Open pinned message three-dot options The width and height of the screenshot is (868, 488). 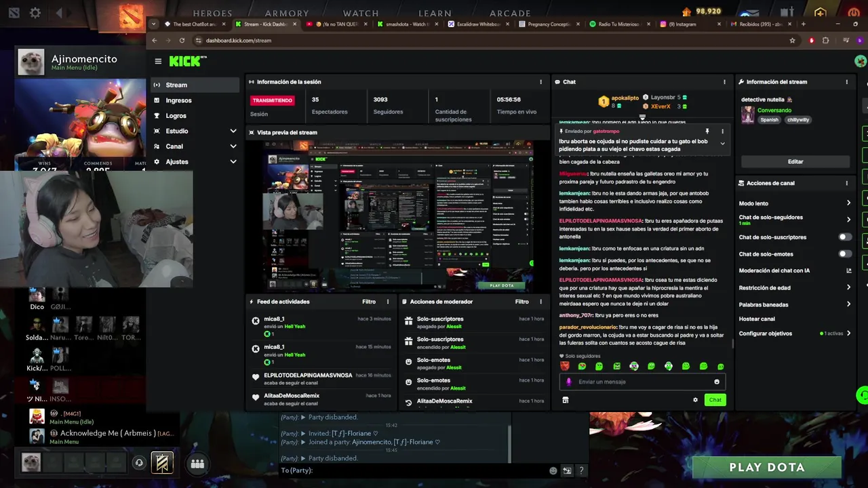(722, 131)
